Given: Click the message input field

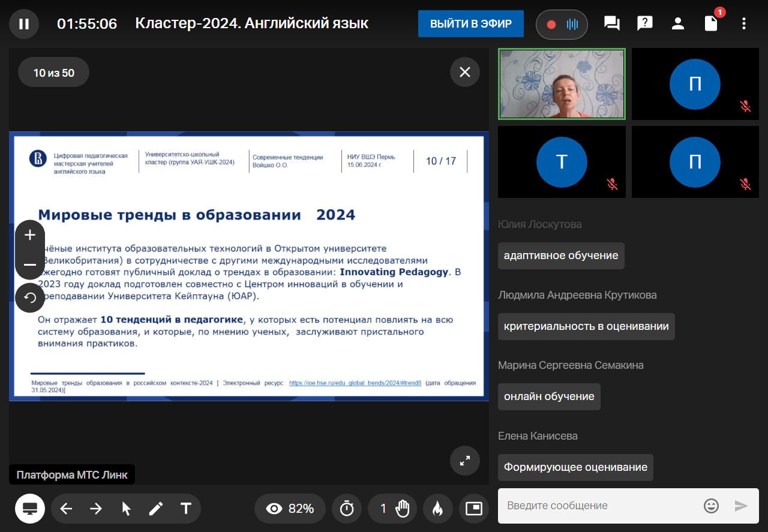Looking at the screenshot, I should tap(600, 506).
